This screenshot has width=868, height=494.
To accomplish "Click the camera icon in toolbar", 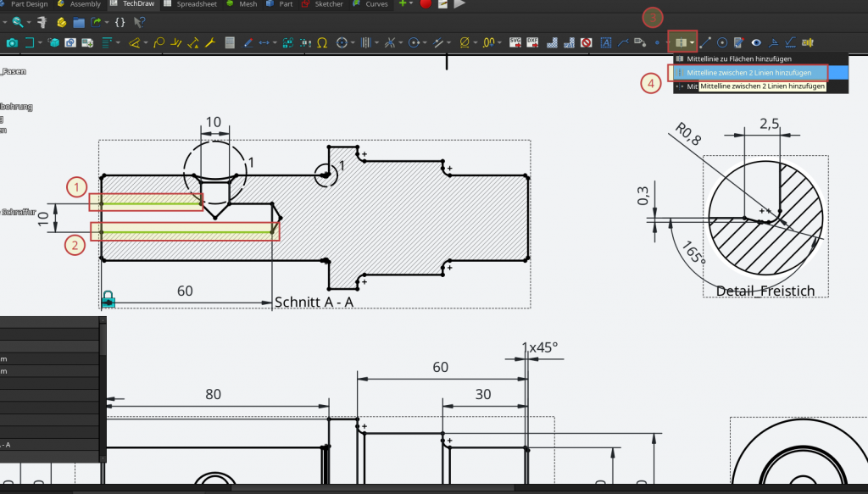I will click(x=12, y=42).
